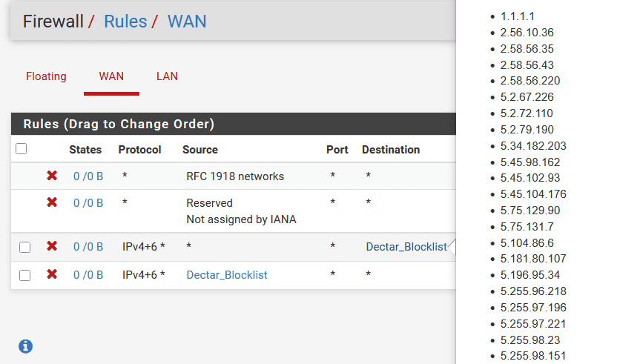
Task: Open the Dectar_Blocklist alias in the Source column
Action: pos(227,275)
